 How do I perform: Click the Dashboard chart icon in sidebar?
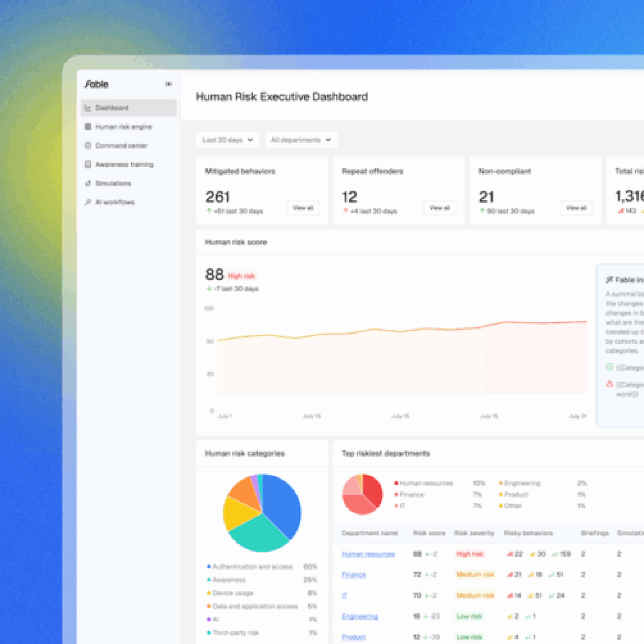click(88, 108)
